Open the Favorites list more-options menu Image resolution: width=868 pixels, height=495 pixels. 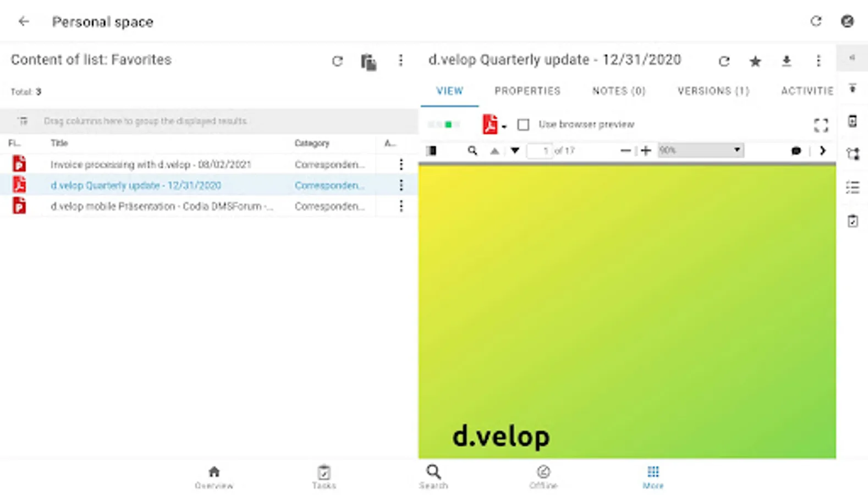point(401,61)
